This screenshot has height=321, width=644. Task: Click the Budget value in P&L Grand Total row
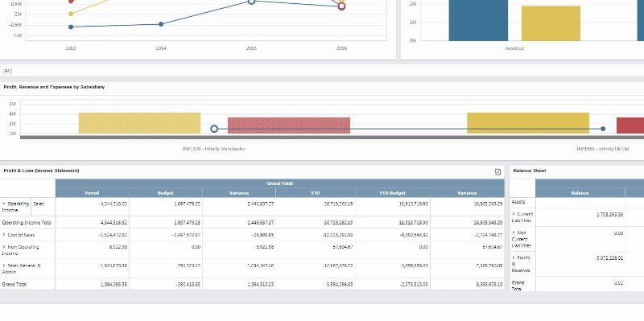(188, 284)
